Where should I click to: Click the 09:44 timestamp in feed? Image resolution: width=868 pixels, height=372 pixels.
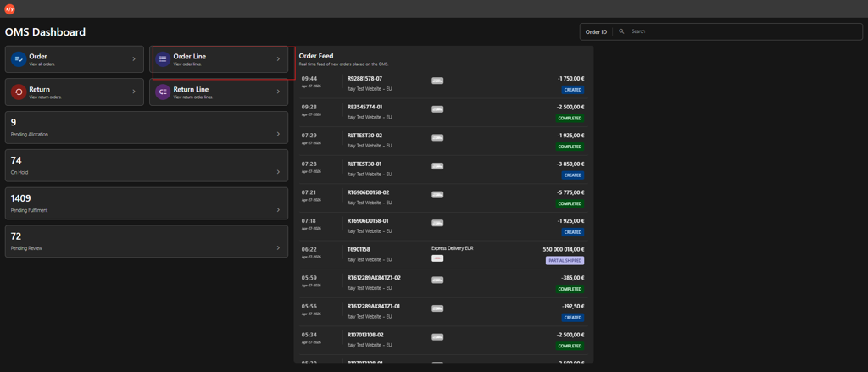coord(309,79)
